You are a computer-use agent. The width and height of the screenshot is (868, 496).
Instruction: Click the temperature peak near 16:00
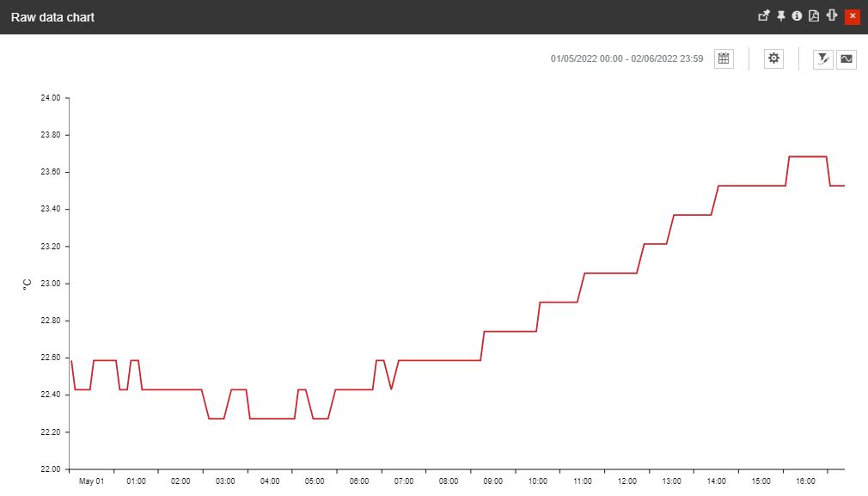coord(808,157)
